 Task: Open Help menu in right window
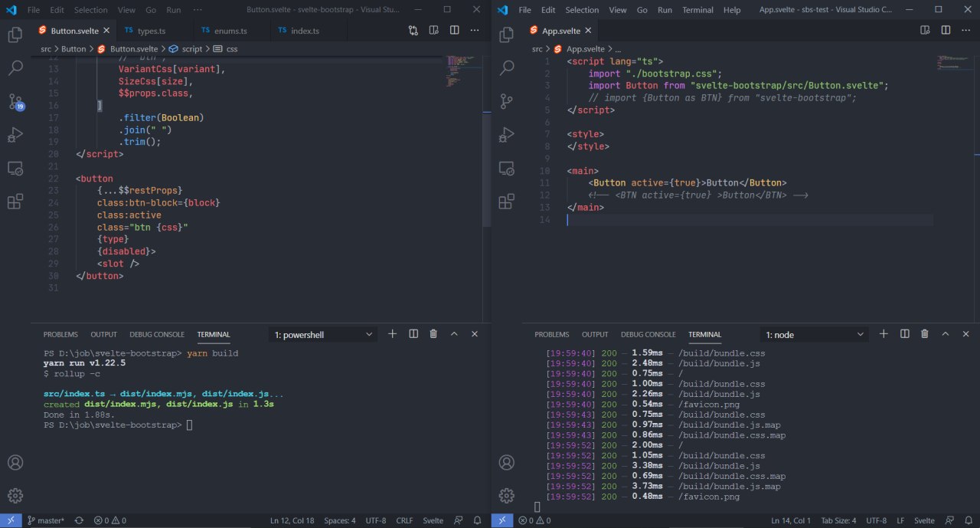tap(732, 10)
